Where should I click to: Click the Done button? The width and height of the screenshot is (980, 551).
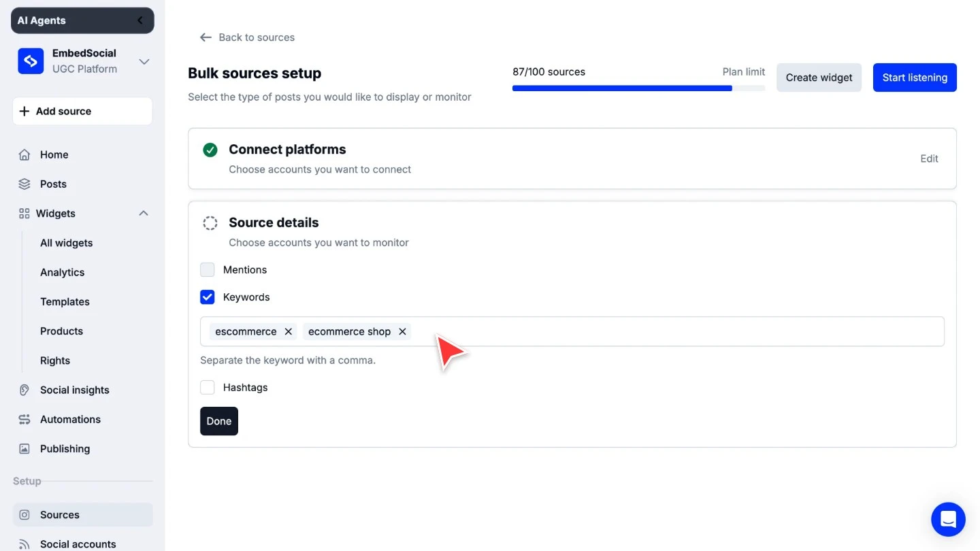219,421
